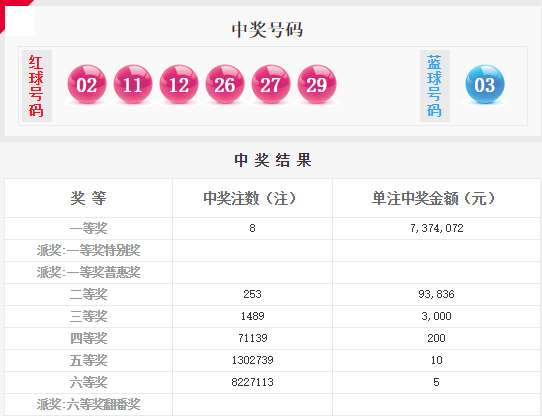Click the red ball numbered 26
Screen dimensions: 542x416
[x=225, y=84]
